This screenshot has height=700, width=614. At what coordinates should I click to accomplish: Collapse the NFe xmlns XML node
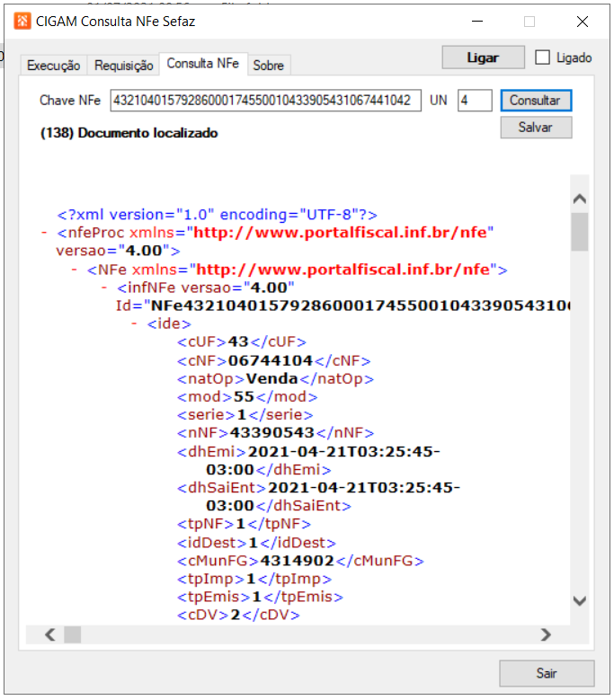(74, 270)
